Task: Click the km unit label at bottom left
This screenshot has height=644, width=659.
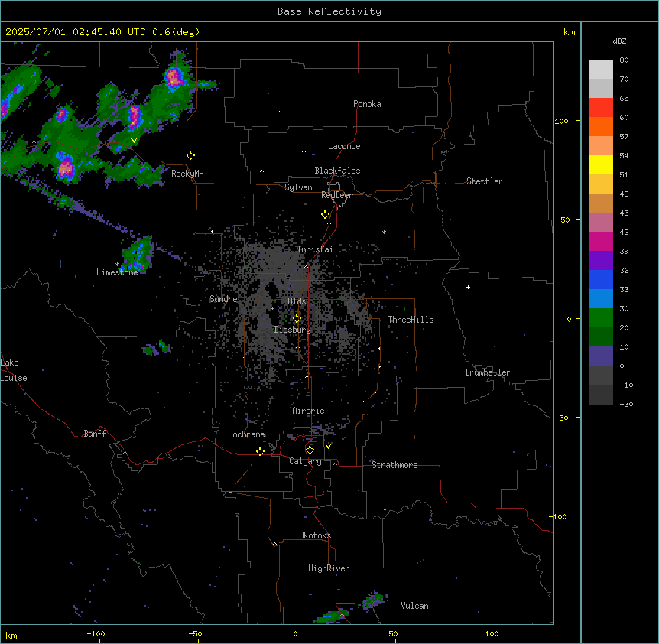Action: tap(11, 635)
